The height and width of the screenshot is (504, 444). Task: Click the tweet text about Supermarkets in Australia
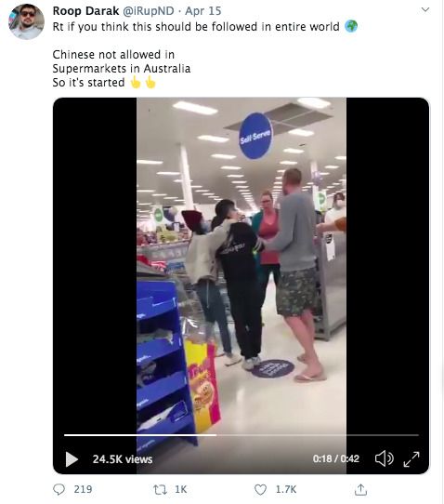tap(122, 69)
